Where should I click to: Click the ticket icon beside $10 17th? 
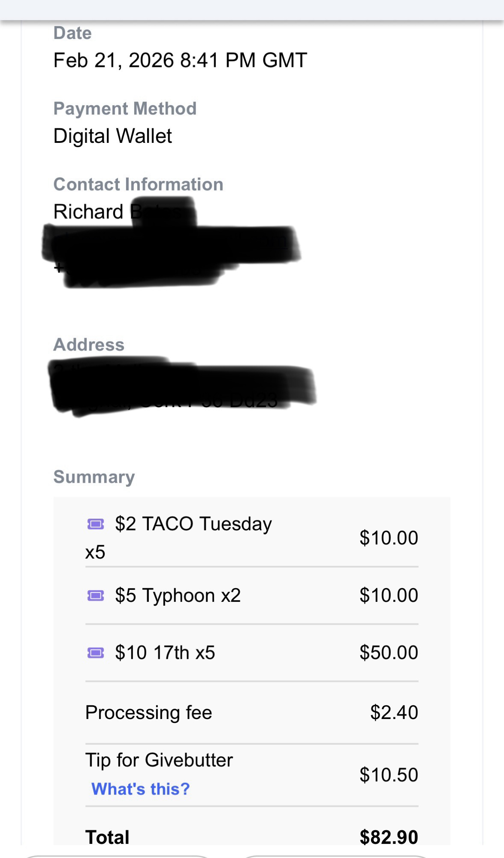[96, 653]
